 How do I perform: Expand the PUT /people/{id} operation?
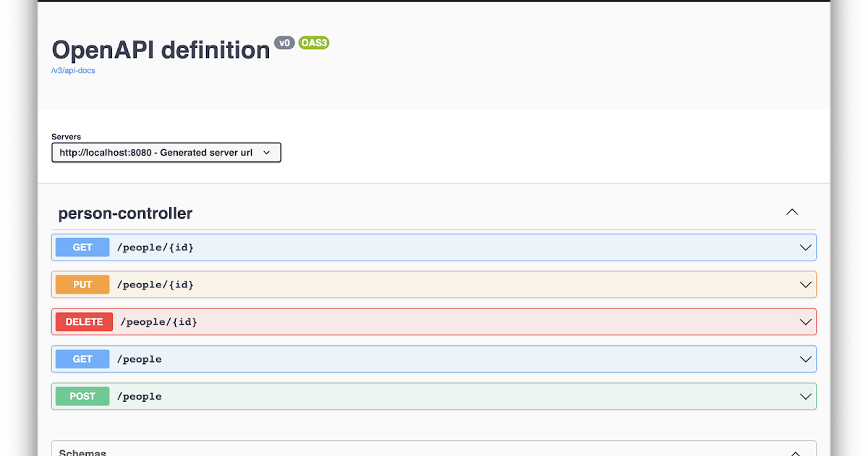pyautogui.click(x=806, y=284)
